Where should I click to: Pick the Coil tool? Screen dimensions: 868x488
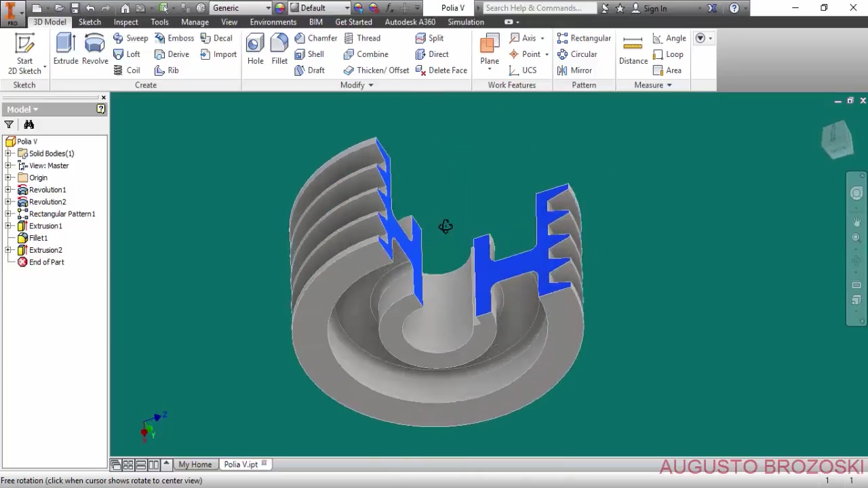pos(127,70)
